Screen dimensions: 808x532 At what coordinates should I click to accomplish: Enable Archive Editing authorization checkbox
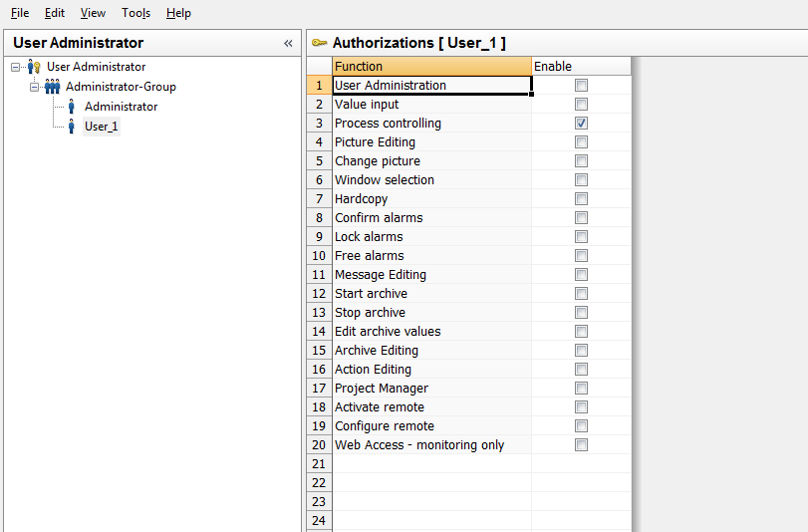click(581, 351)
